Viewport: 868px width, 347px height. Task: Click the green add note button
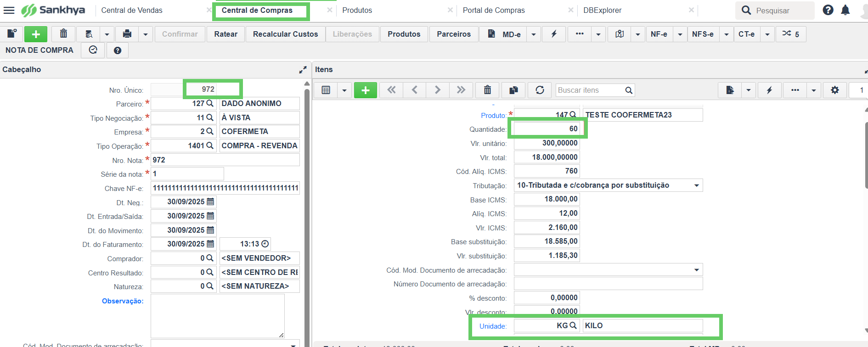pos(36,34)
